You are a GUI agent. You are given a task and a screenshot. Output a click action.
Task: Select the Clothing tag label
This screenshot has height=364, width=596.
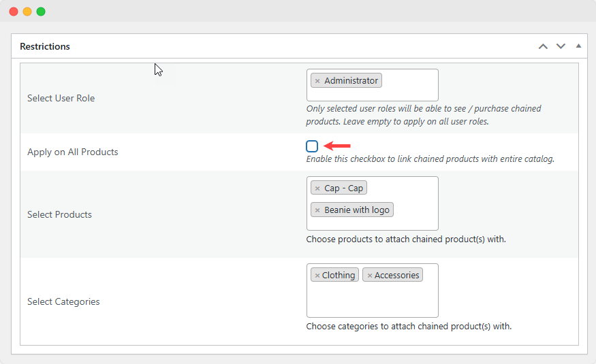point(339,276)
